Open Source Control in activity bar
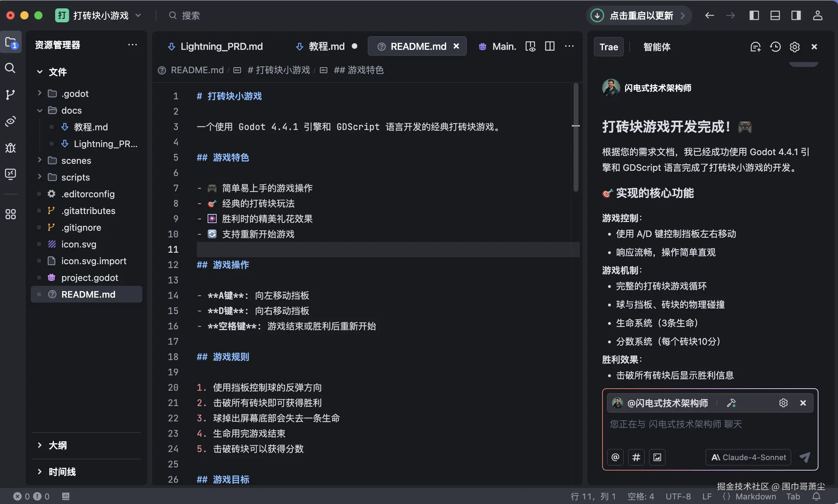 [x=10, y=94]
